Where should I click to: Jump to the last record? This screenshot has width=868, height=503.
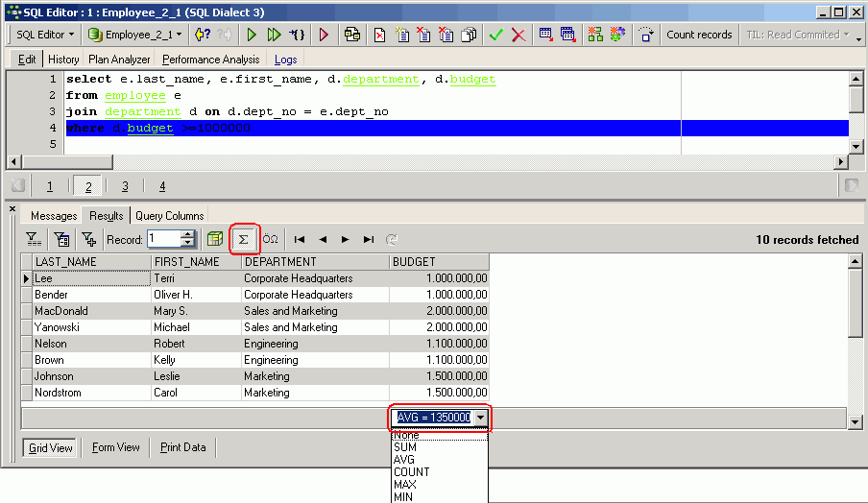point(369,239)
